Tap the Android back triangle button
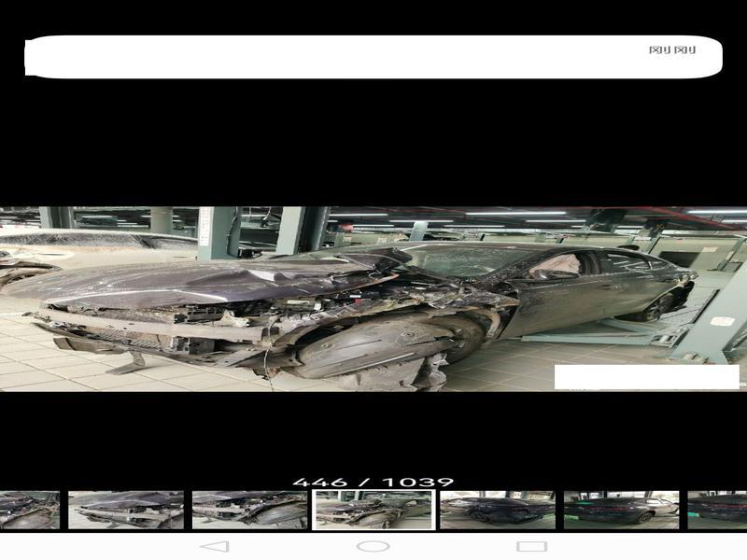This screenshot has width=747, height=560. [x=214, y=546]
